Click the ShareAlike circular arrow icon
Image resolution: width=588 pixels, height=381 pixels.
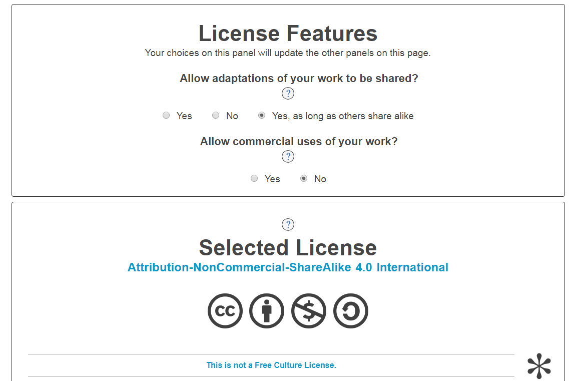click(351, 311)
